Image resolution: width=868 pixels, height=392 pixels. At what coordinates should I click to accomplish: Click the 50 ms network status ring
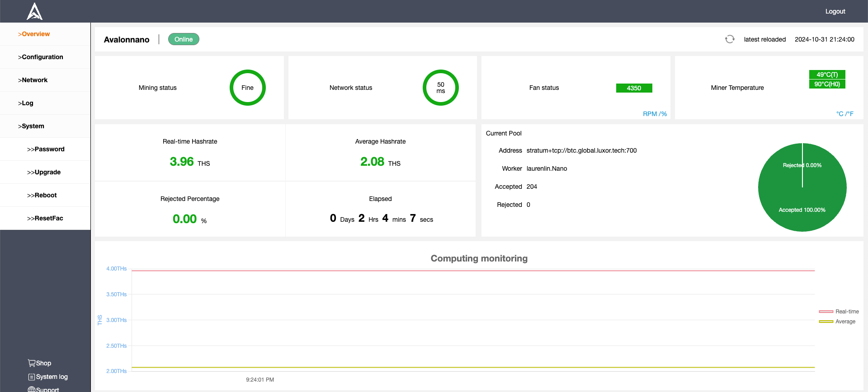pyautogui.click(x=441, y=88)
